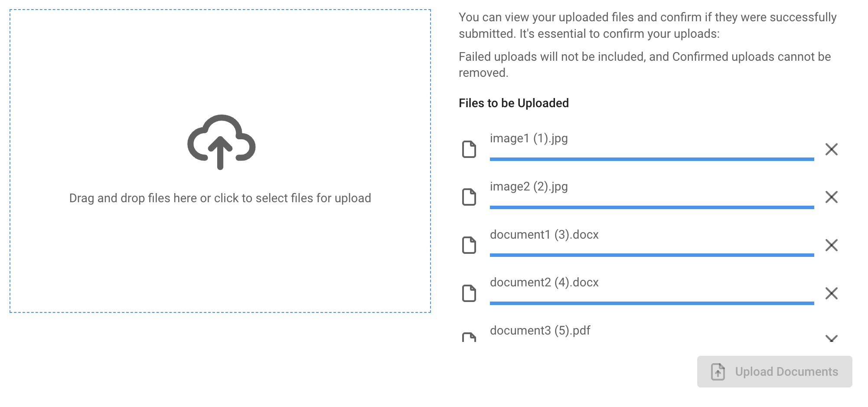
Task: Click the upload icon inside Upload Documents button
Action: (x=718, y=372)
